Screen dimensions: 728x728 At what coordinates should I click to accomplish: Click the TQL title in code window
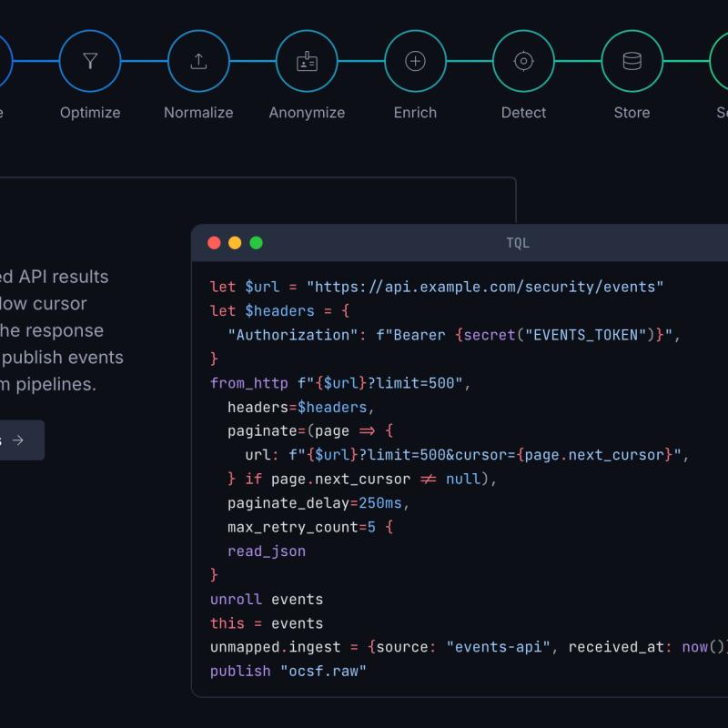coord(518,243)
